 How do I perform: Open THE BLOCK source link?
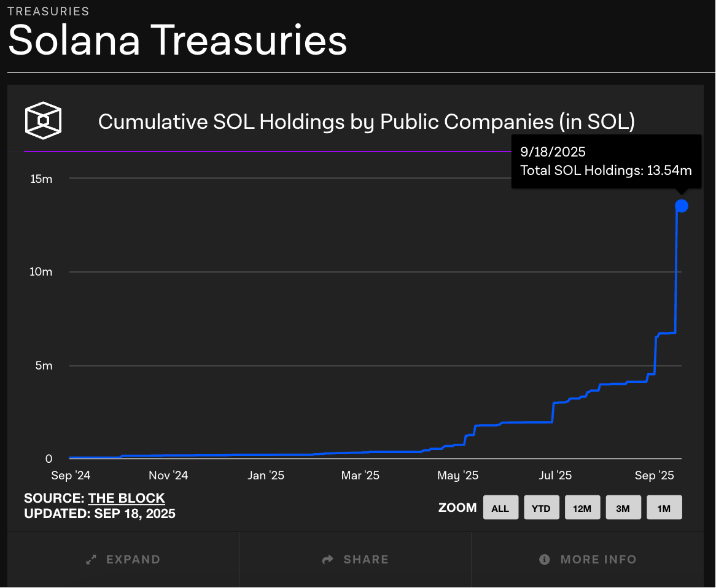(126, 498)
